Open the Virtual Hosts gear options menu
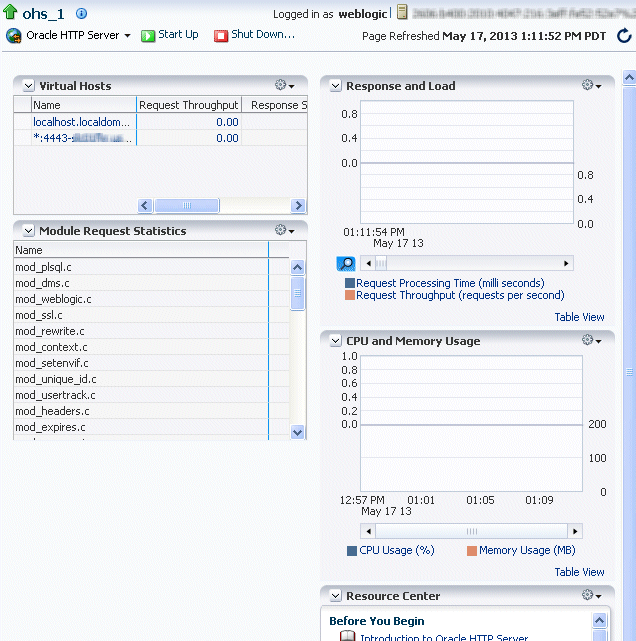 click(x=284, y=85)
